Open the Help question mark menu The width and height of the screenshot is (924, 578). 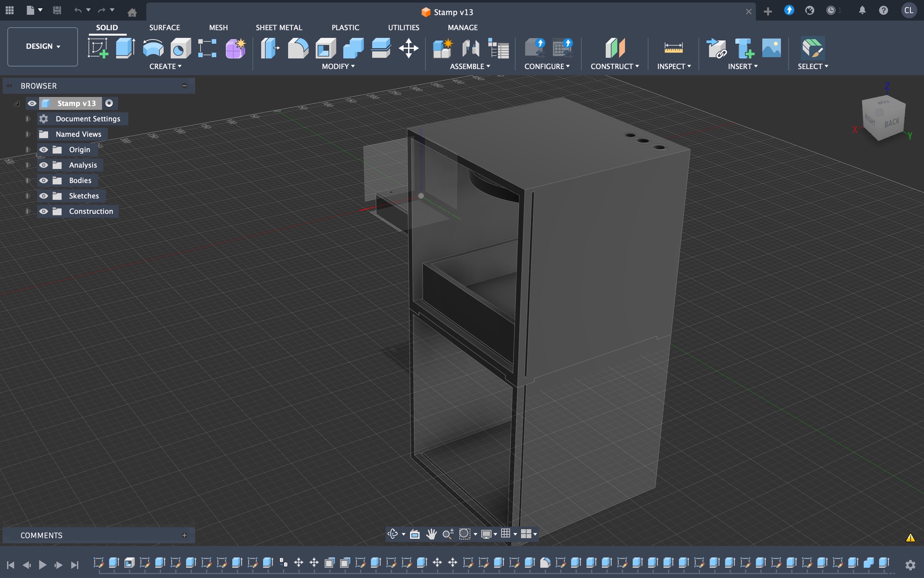tap(884, 10)
